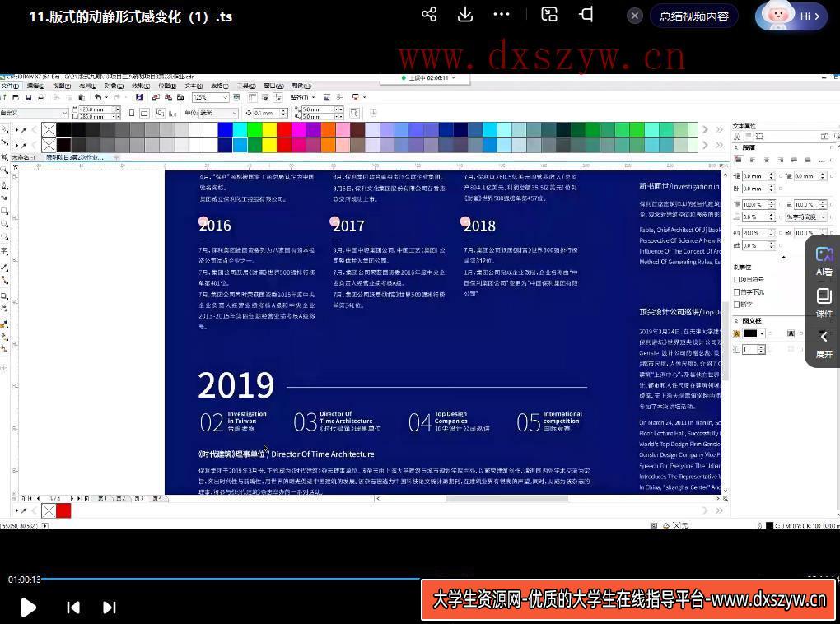Pick the yellow swatch in top palette row

pos(269,129)
